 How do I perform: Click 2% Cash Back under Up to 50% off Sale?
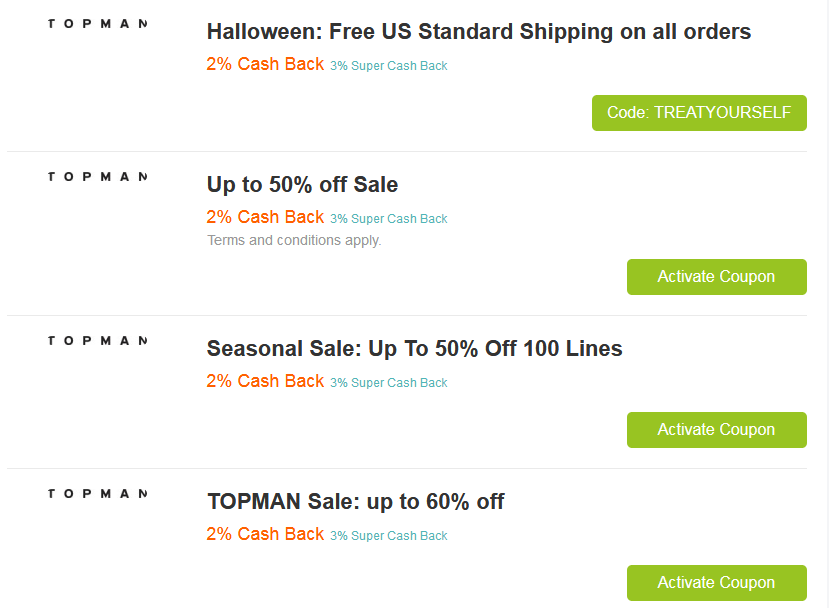point(265,217)
